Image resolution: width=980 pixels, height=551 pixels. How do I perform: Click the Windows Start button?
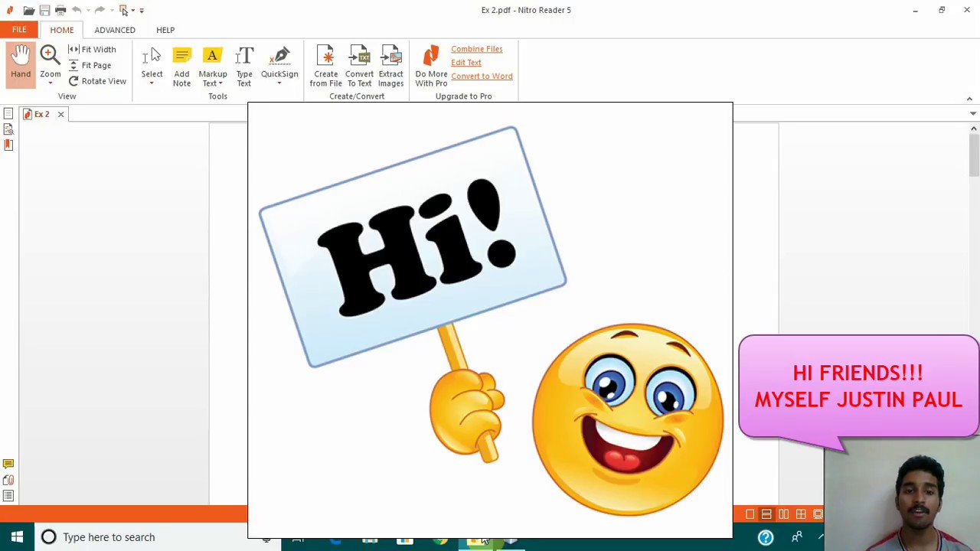pyautogui.click(x=17, y=537)
